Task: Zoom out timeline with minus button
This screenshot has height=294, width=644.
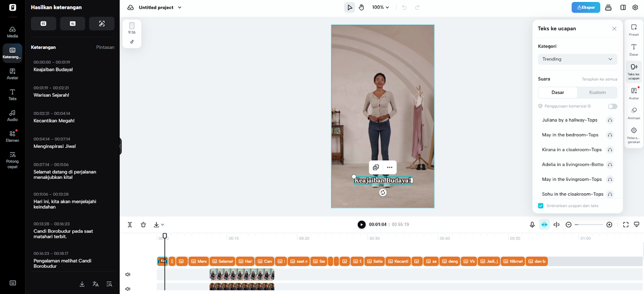Action: point(569,225)
